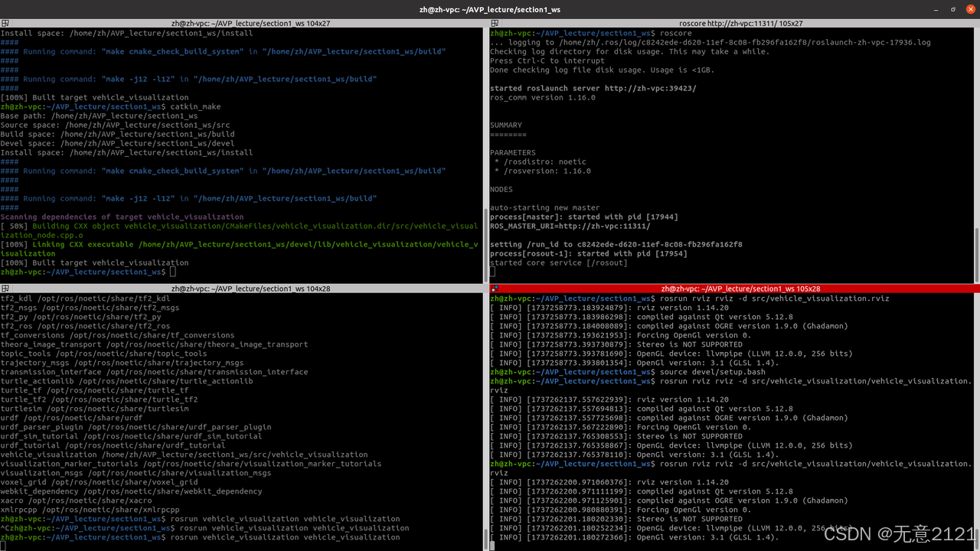Click the group icon in the red-titled pane
The image size is (980, 551).
click(x=495, y=289)
